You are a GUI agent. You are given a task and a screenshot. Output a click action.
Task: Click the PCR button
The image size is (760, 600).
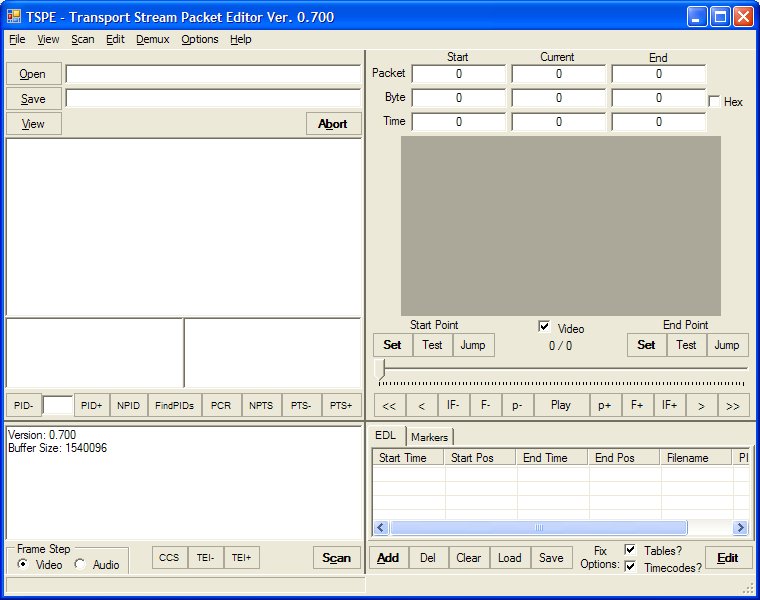coord(222,405)
